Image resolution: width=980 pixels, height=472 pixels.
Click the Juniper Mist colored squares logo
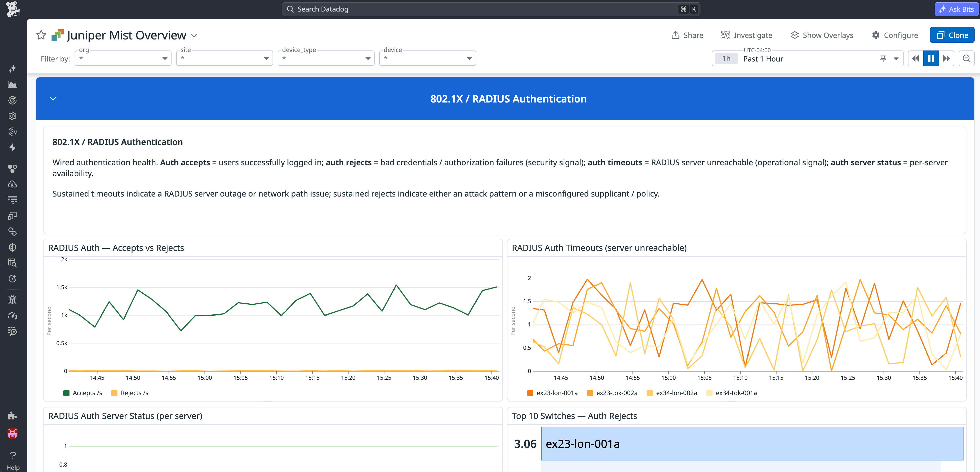[58, 35]
